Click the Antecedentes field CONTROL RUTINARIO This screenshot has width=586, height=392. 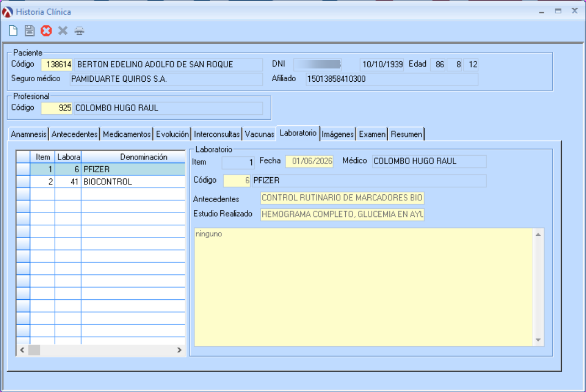tap(342, 198)
